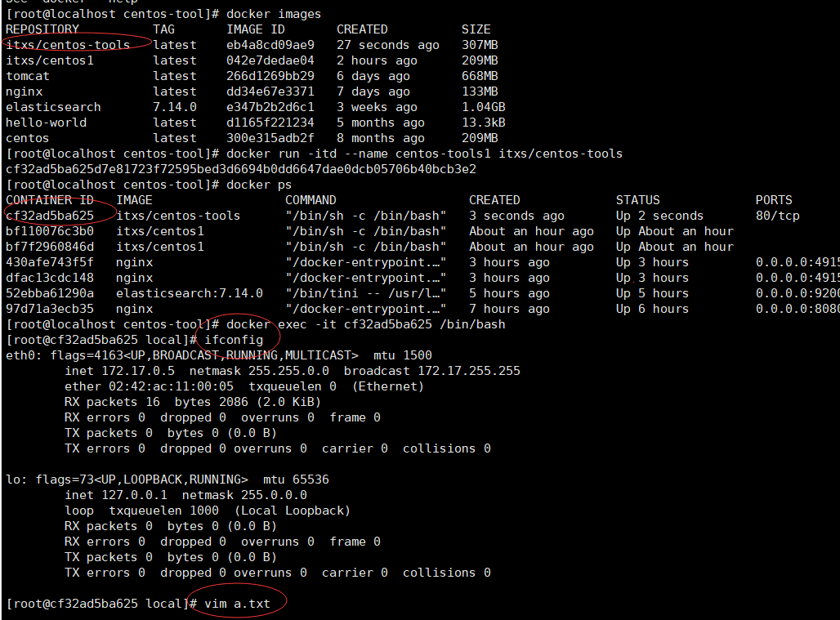840x620 pixels.
Task: Click the 80/tcp ports value
Action: coord(777,216)
